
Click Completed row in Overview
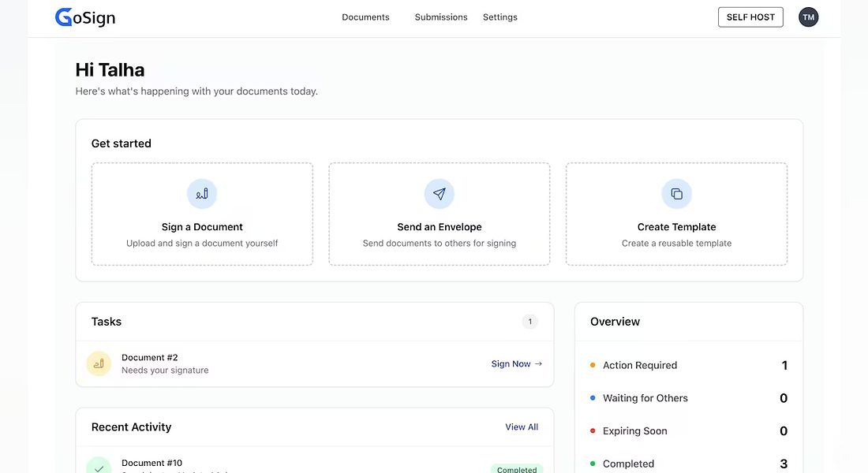pyautogui.click(x=689, y=464)
